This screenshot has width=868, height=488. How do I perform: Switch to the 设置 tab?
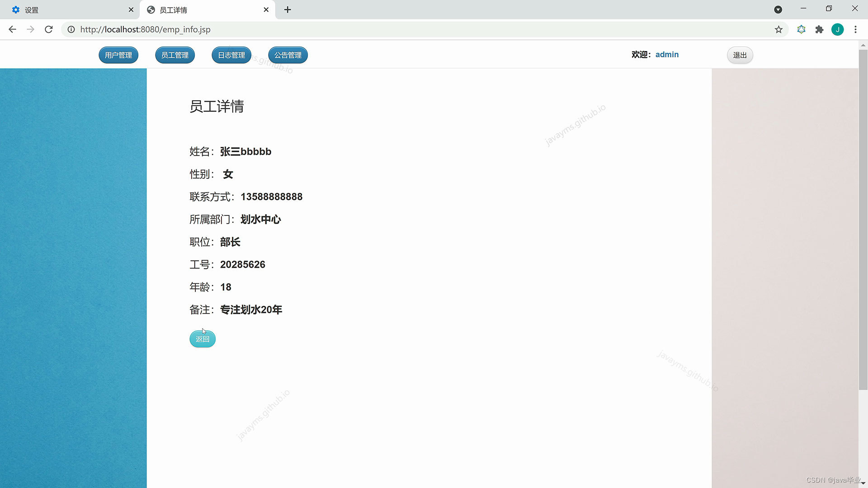pos(70,9)
